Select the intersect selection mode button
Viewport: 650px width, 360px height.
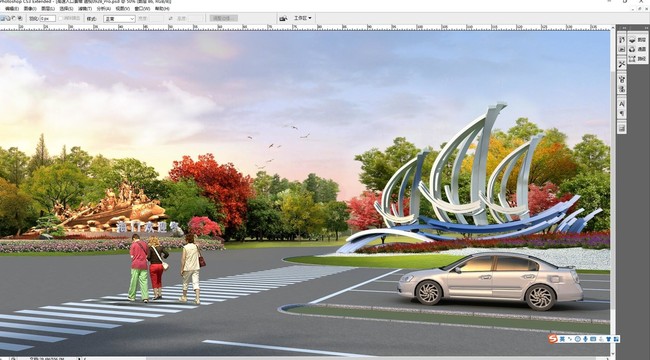(x=19, y=19)
